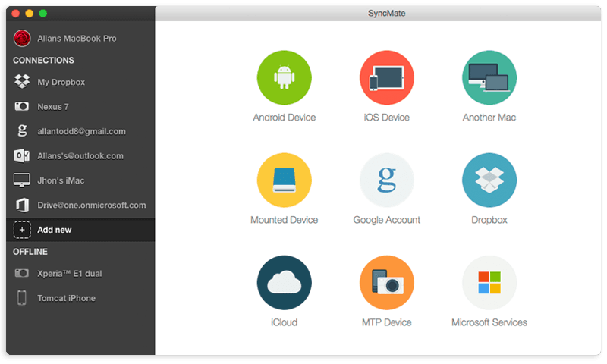The width and height of the screenshot is (607, 364).
Task: Open the Mounted Device option
Action: [x=284, y=180]
